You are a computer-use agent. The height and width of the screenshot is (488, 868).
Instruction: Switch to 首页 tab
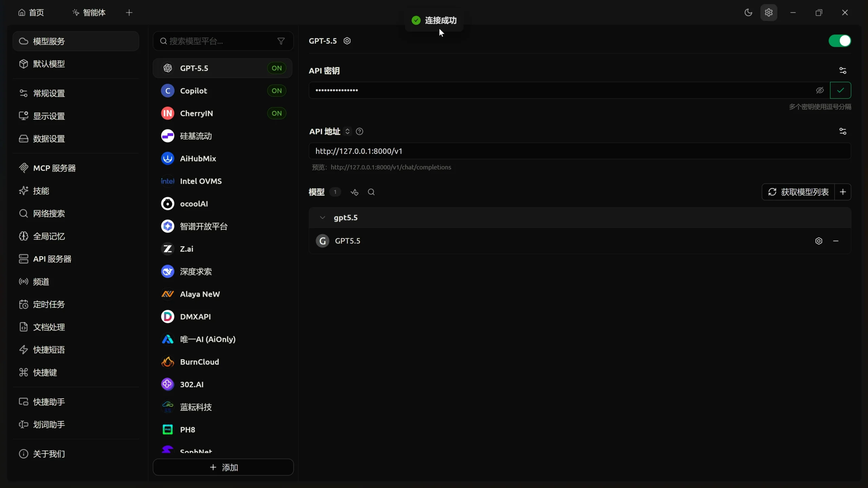31,13
